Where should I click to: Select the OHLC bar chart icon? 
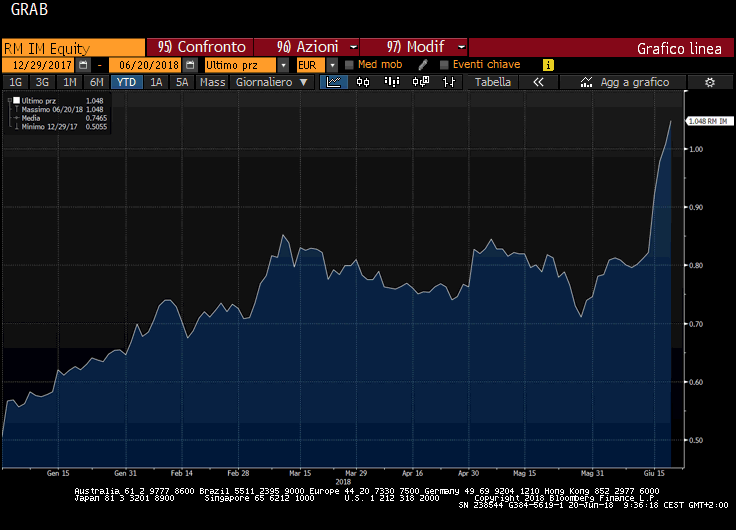[449, 82]
